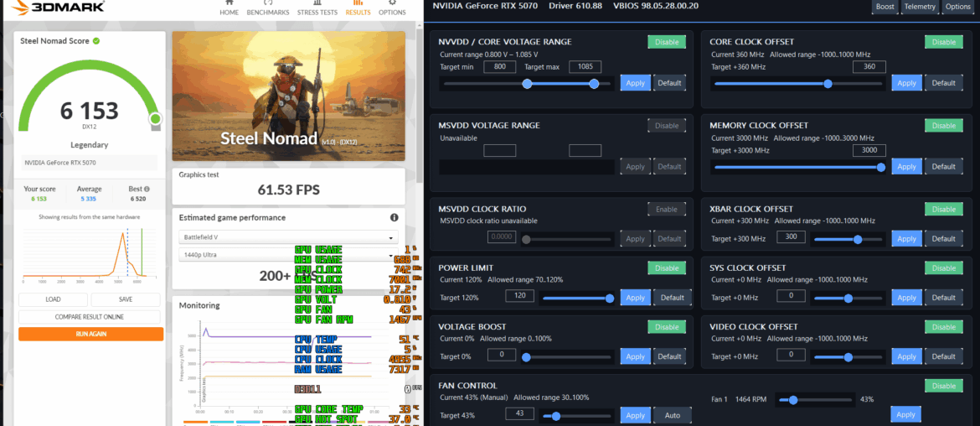This screenshot has width=980, height=426.
Task: Apply the Video Clock Offset
Action: pyautogui.click(x=906, y=356)
